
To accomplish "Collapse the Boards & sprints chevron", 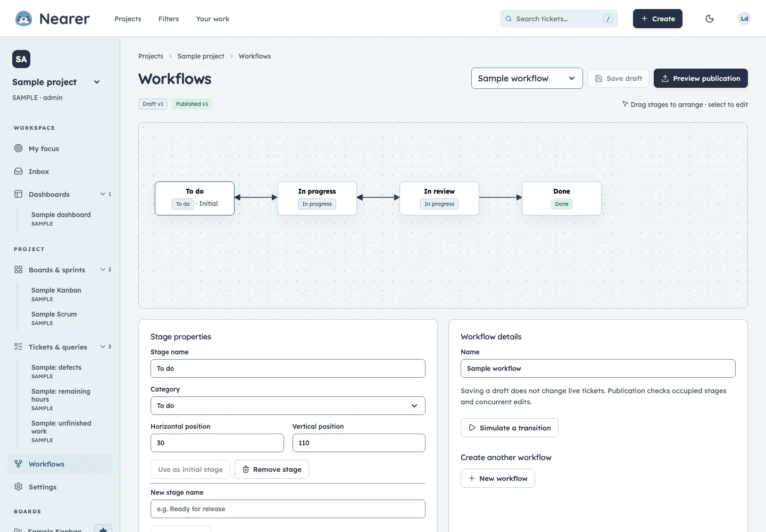I will pyautogui.click(x=103, y=270).
